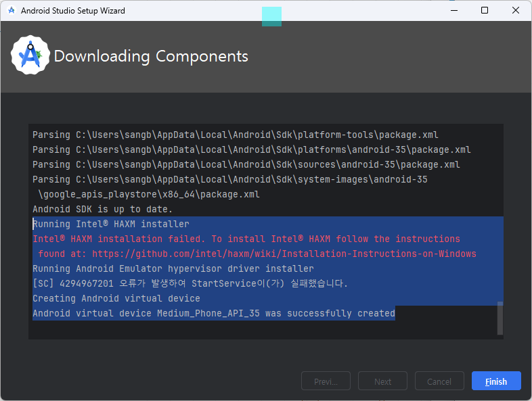
Task: Click the 'Android SDK is up to date.' line
Action: click(102, 209)
